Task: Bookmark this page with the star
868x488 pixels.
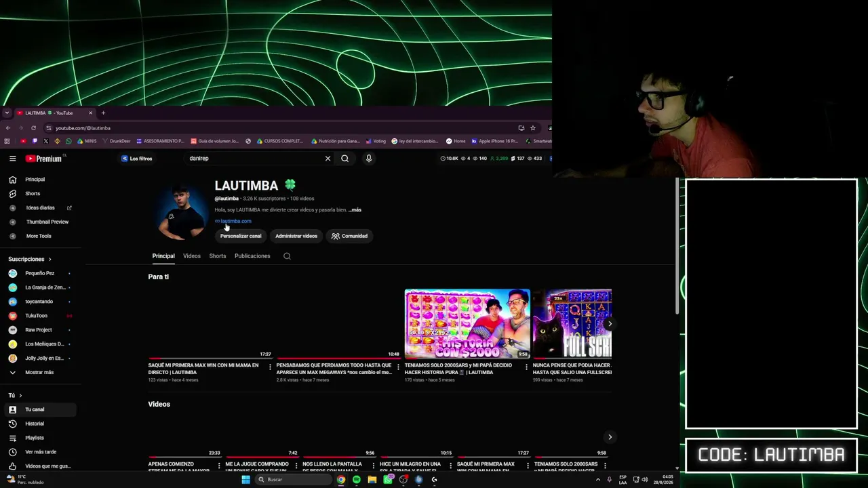Action: click(x=533, y=128)
